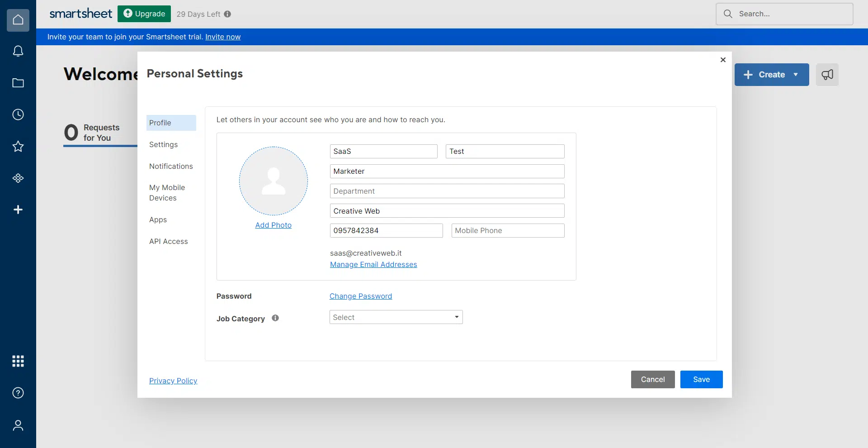The width and height of the screenshot is (868, 448).
Task: Click the first name field SaaS
Action: pos(384,151)
